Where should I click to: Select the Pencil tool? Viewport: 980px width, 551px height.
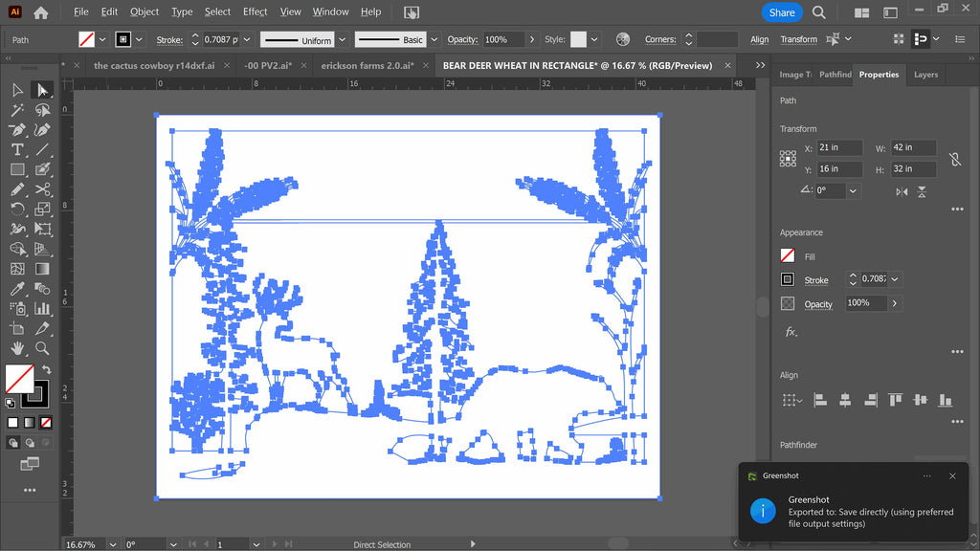pos(17,189)
